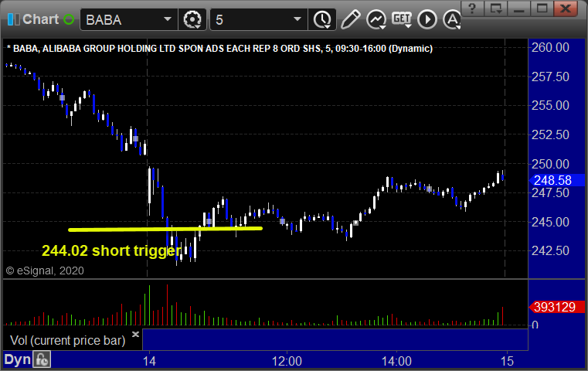Expand the interval dropdown arrow

click(297, 19)
